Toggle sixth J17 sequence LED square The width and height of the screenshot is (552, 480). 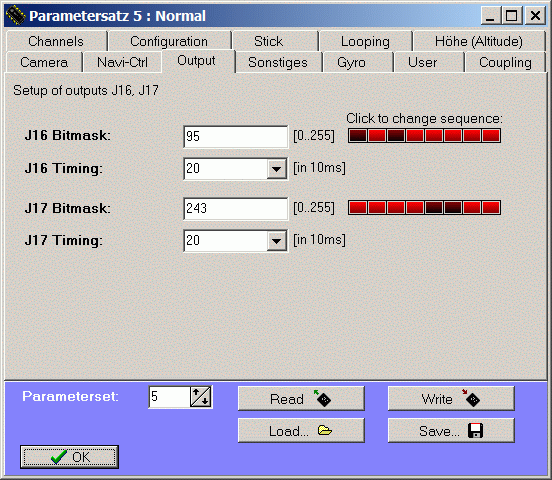[x=453, y=208]
